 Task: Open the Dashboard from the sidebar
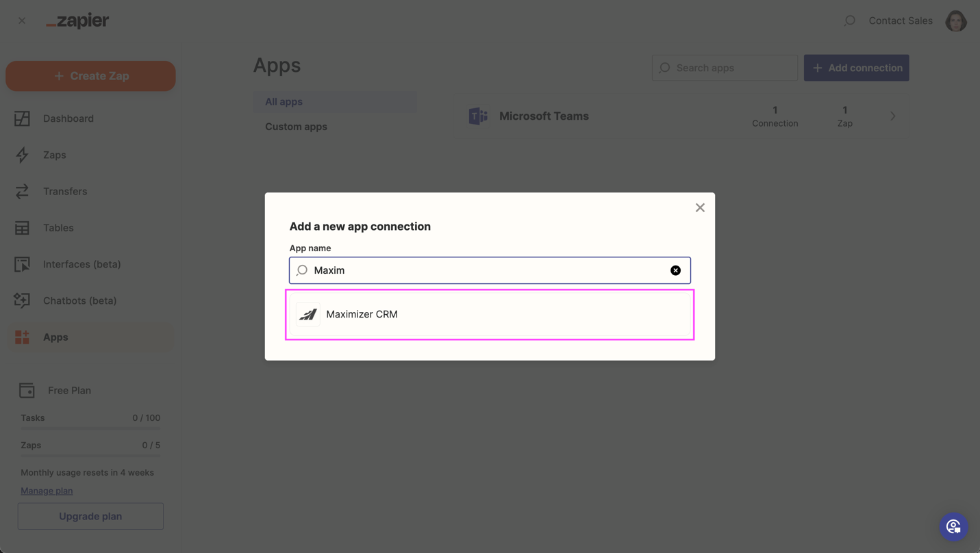coord(68,118)
